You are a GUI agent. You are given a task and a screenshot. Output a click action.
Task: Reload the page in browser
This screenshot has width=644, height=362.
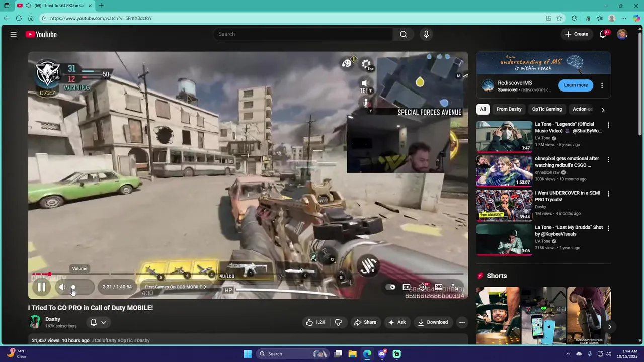point(19,18)
